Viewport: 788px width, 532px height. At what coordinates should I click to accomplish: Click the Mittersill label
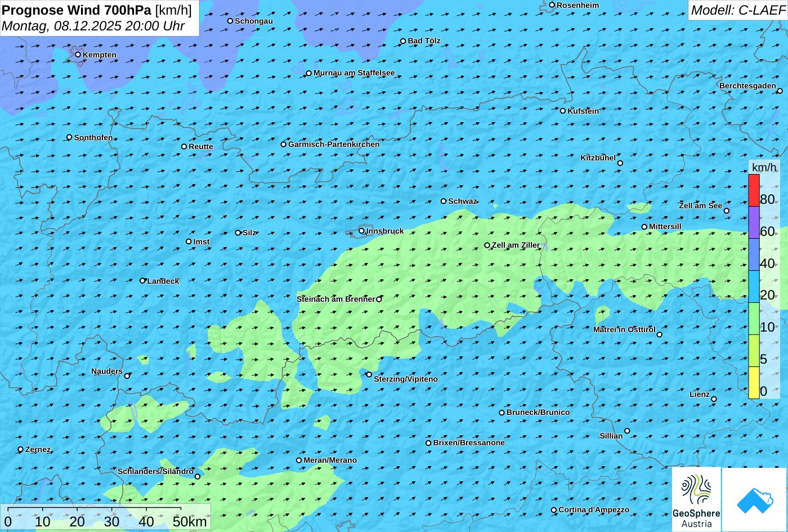665,226
